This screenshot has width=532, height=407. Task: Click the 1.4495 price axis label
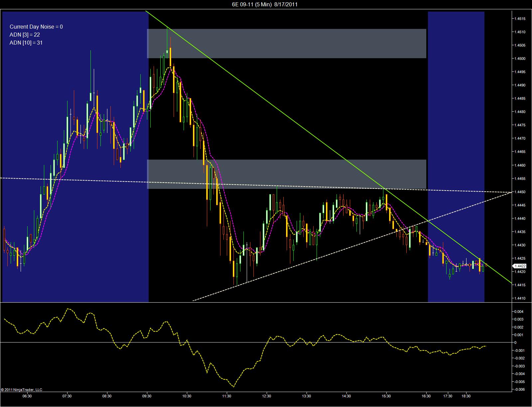pyautogui.click(x=520, y=72)
